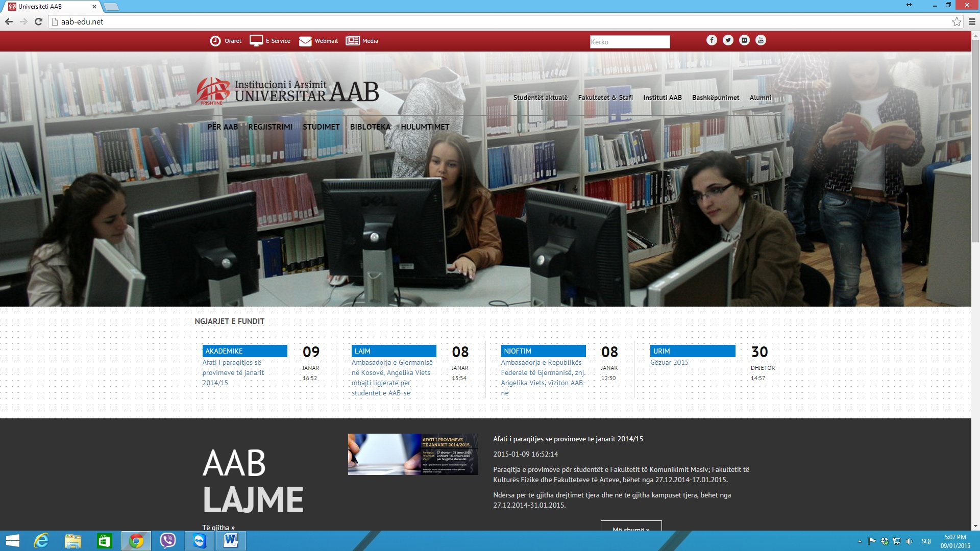Open the Webmail envelope icon
The height and width of the screenshot is (551, 980).
(305, 41)
